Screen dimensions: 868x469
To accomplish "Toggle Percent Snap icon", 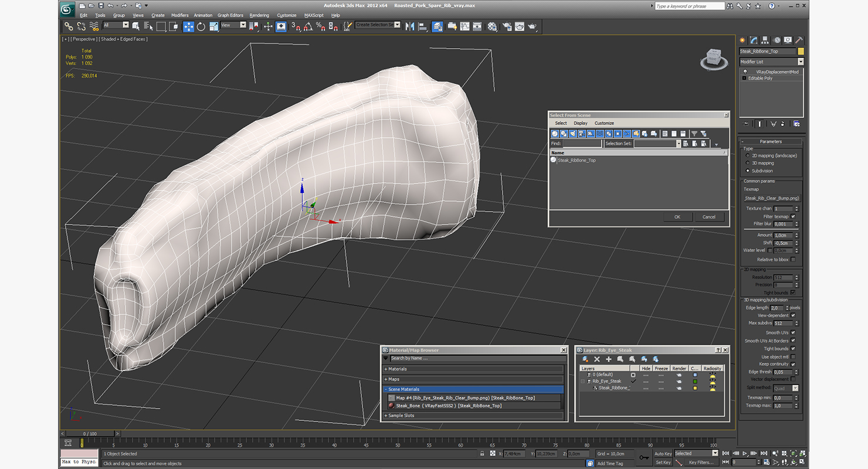I will coord(321,26).
